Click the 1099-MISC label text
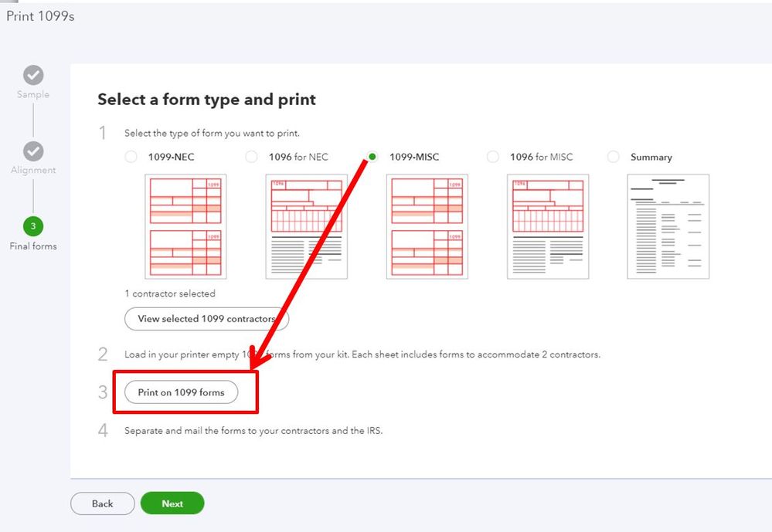This screenshot has height=532, width=772. pyautogui.click(x=414, y=157)
